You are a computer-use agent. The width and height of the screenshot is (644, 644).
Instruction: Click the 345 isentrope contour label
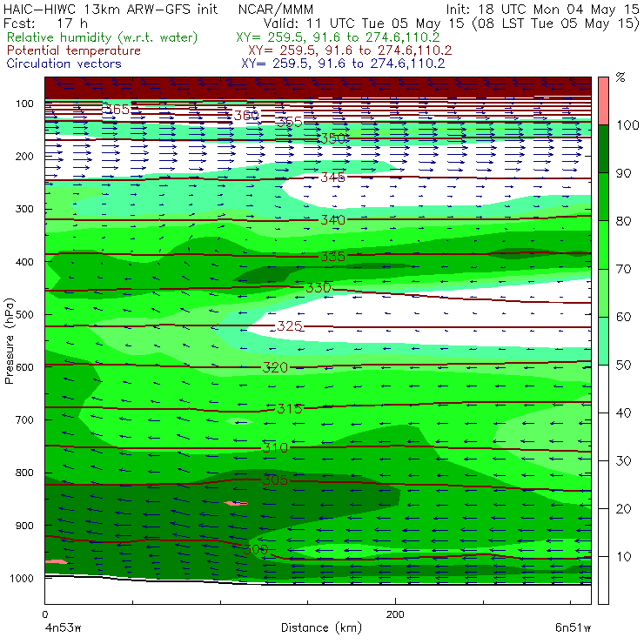(x=332, y=178)
